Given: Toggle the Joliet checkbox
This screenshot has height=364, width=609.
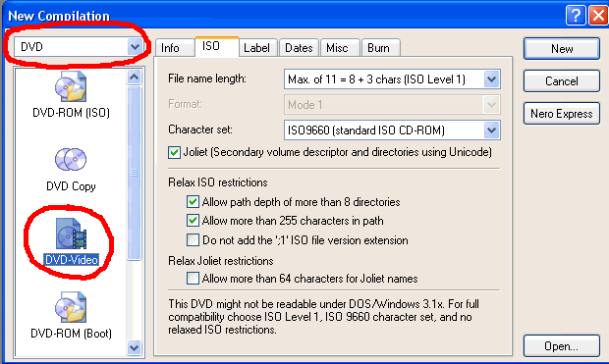Looking at the screenshot, I should [x=174, y=152].
